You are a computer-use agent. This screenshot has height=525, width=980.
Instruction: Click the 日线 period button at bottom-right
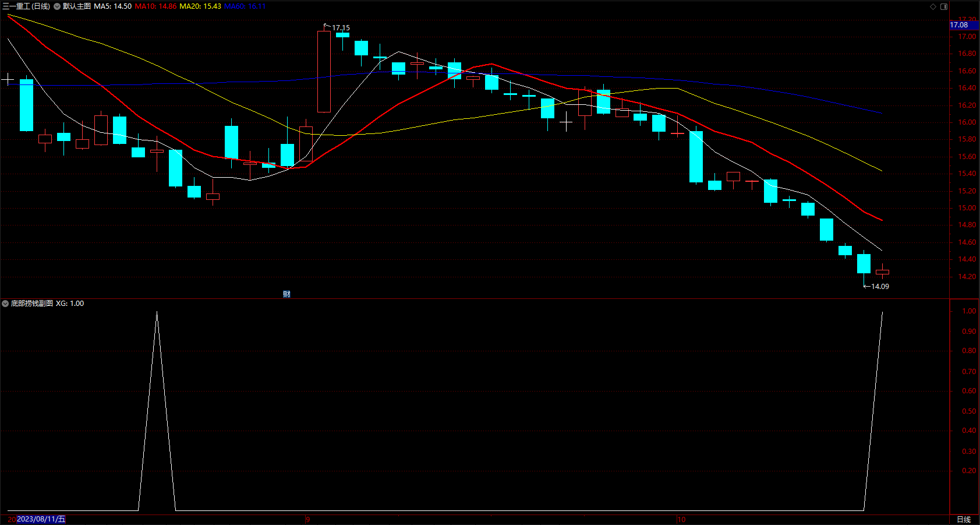964,519
